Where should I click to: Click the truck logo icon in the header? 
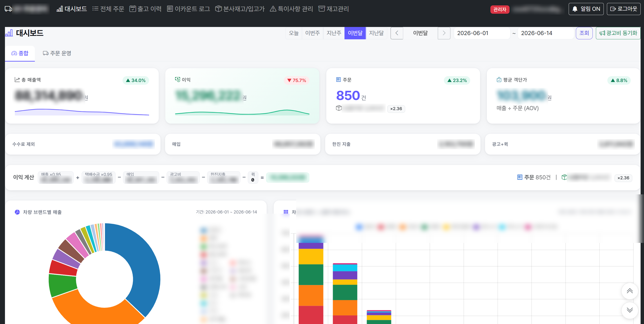pyautogui.click(x=8, y=9)
